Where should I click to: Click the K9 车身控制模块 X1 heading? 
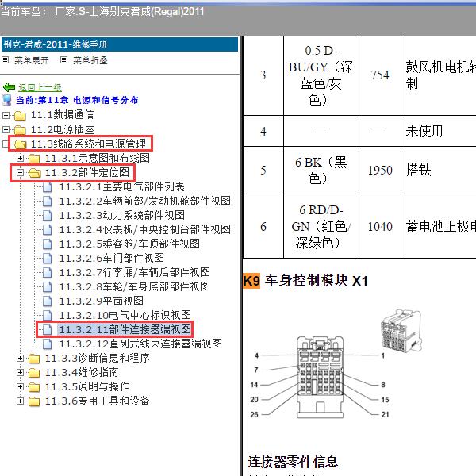pyautogui.click(x=305, y=281)
